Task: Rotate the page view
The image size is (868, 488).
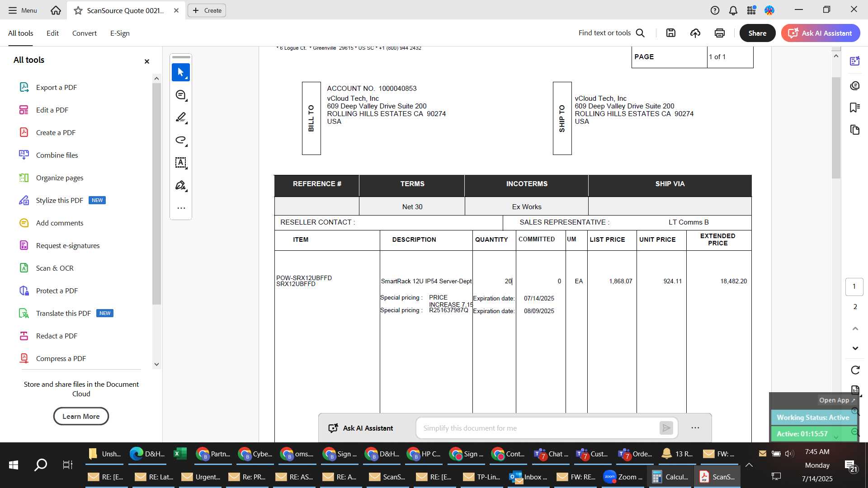Action: pyautogui.click(x=855, y=370)
